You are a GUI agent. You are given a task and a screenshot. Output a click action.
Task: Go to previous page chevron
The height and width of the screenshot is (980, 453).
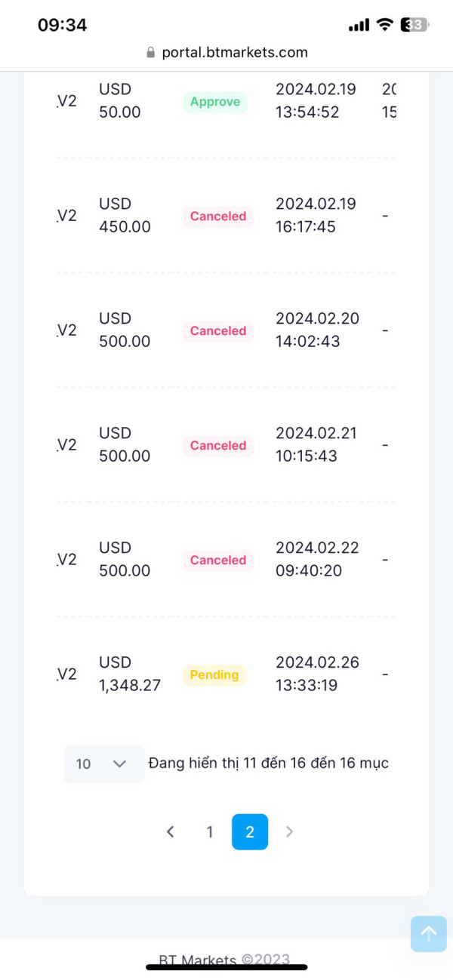(171, 832)
